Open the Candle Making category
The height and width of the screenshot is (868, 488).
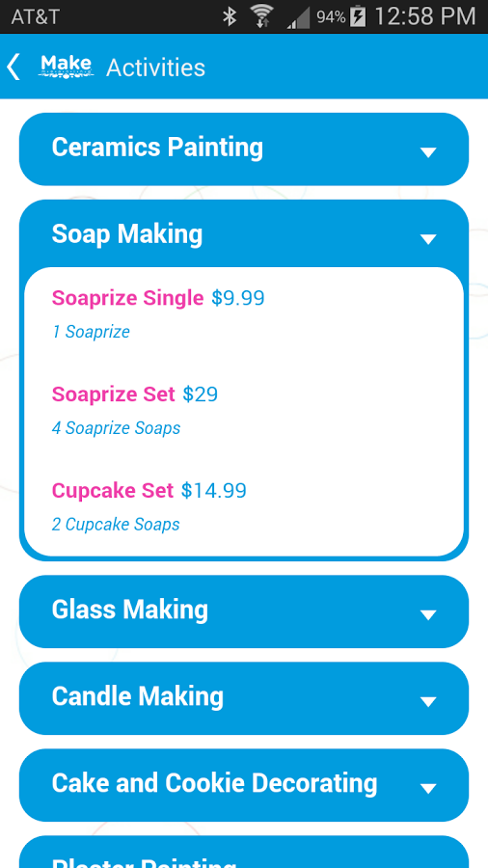click(244, 698)
